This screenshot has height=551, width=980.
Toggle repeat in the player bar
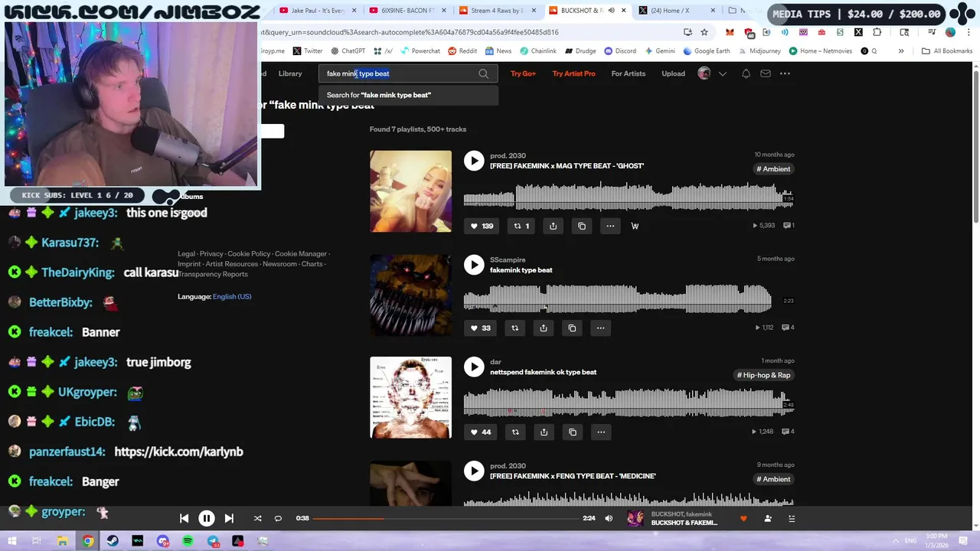[278, 518]
